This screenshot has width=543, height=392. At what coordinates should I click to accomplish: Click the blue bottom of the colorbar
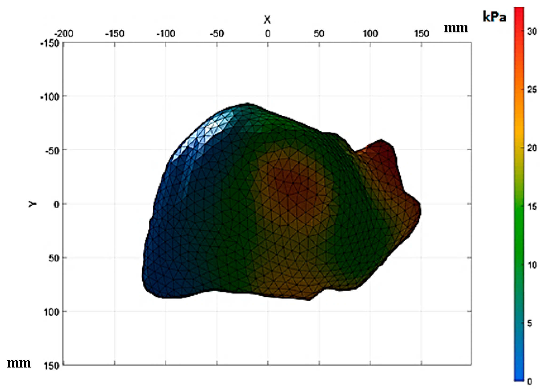(x=519, y=377)
